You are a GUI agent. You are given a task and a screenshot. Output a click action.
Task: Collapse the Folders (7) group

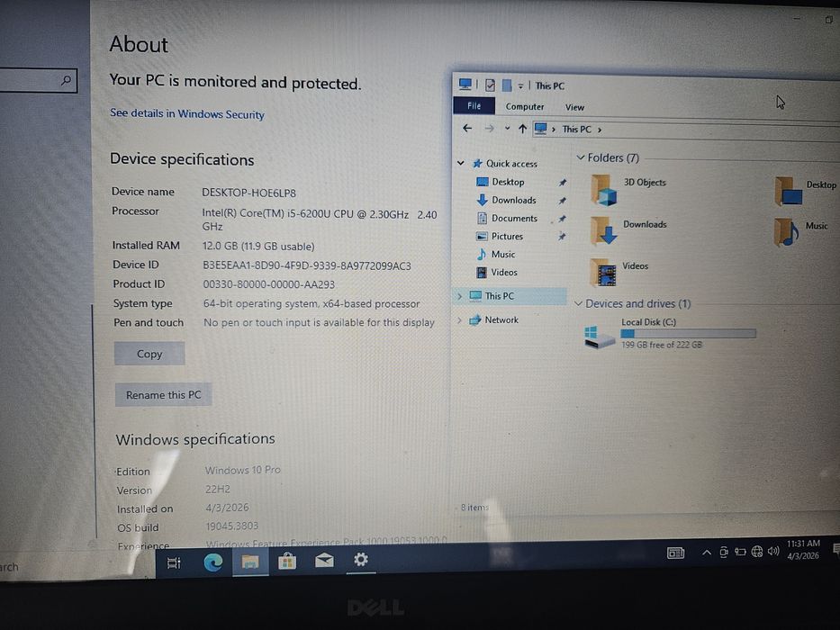click(580, 157)
